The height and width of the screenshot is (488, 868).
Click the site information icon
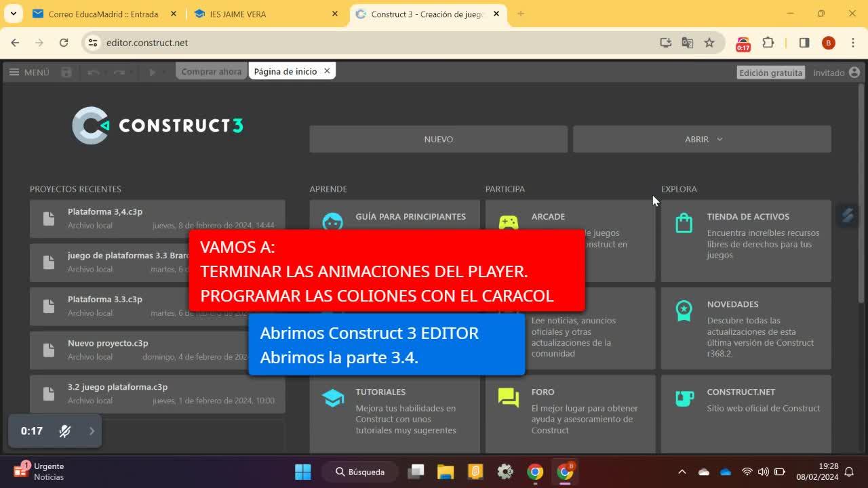point(94,43)
